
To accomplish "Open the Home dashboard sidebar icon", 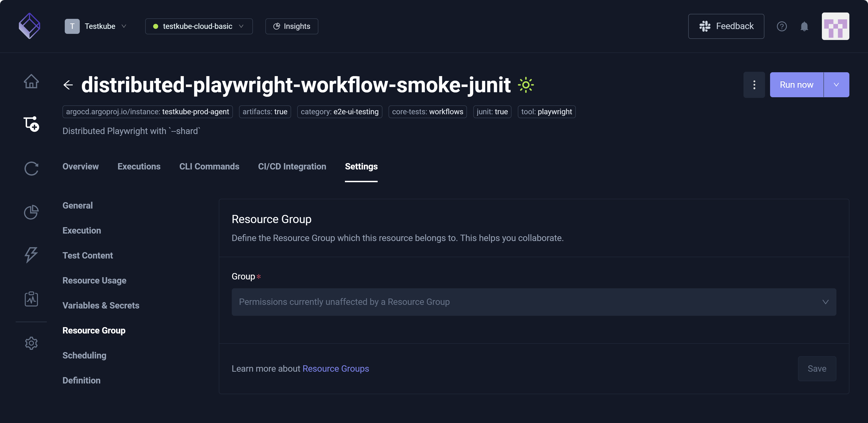I will click(31, 81).
